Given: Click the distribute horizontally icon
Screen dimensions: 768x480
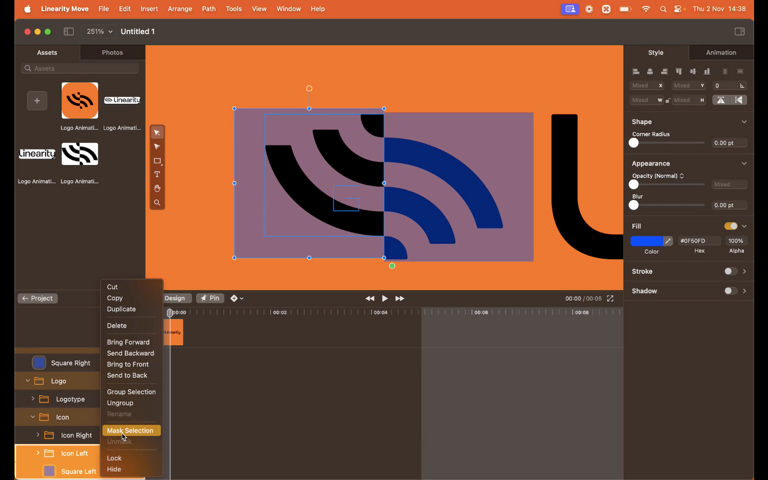Looking at the screenshot, I should (x=725, y=72).
